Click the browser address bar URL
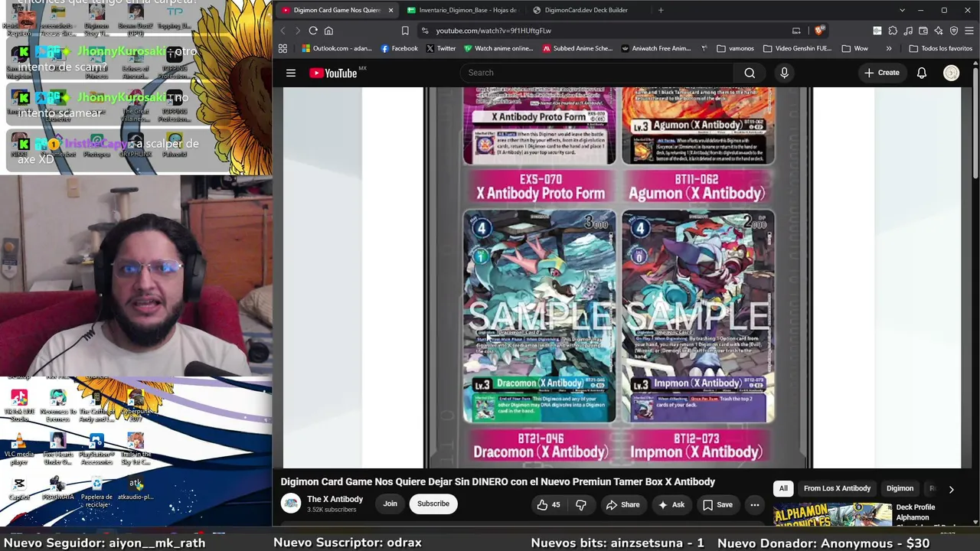The width and height of the screenshot is (980, 551). click(x=494, y=31)
